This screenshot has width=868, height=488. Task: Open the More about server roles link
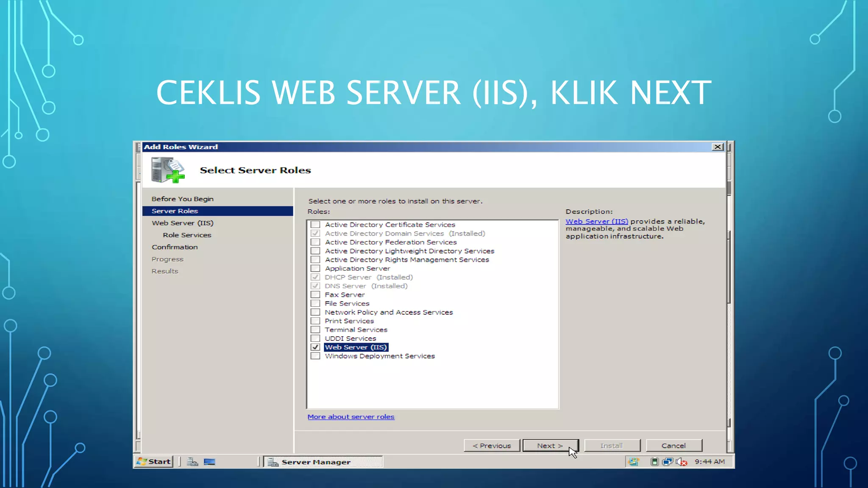(351, 417)
